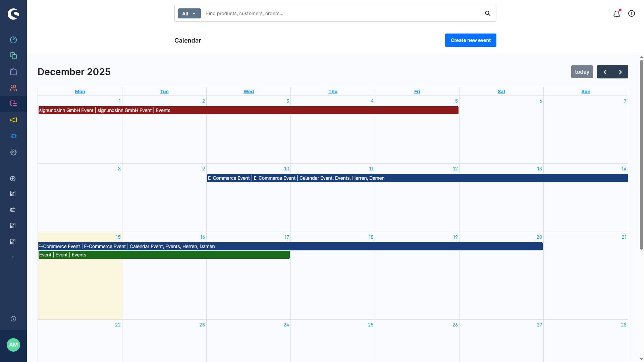Click the Wed column header link

click(248, 92)
